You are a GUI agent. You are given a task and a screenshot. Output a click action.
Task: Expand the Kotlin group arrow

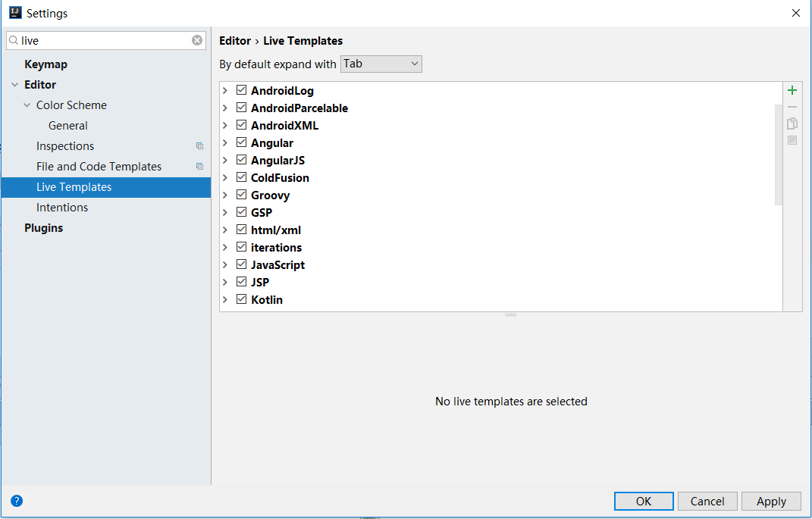click(x=224, y=299)
